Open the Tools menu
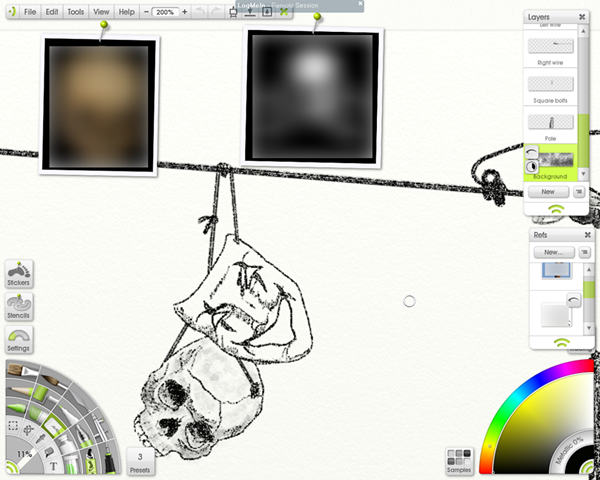Screen dimensions: 600x480 pyautogui.click(x=75, y=12)
